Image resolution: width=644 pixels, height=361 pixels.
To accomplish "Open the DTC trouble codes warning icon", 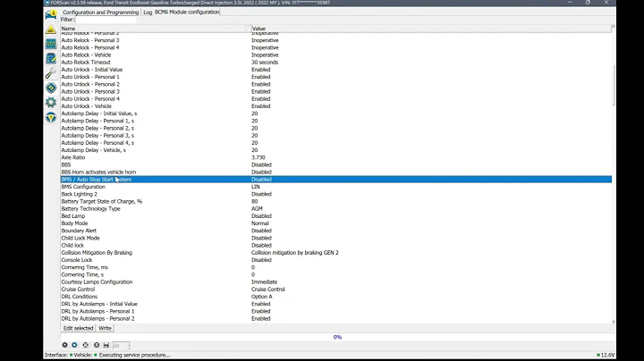I will pos(51,29).
